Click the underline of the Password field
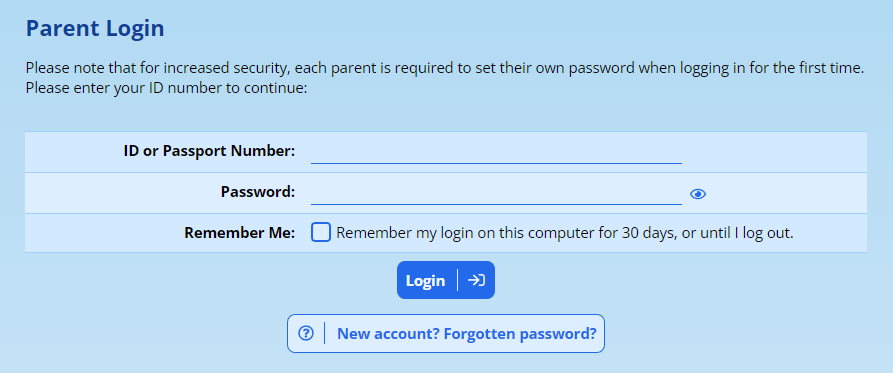Viewport: 893px width, 373px height. [x=496, y=204]
